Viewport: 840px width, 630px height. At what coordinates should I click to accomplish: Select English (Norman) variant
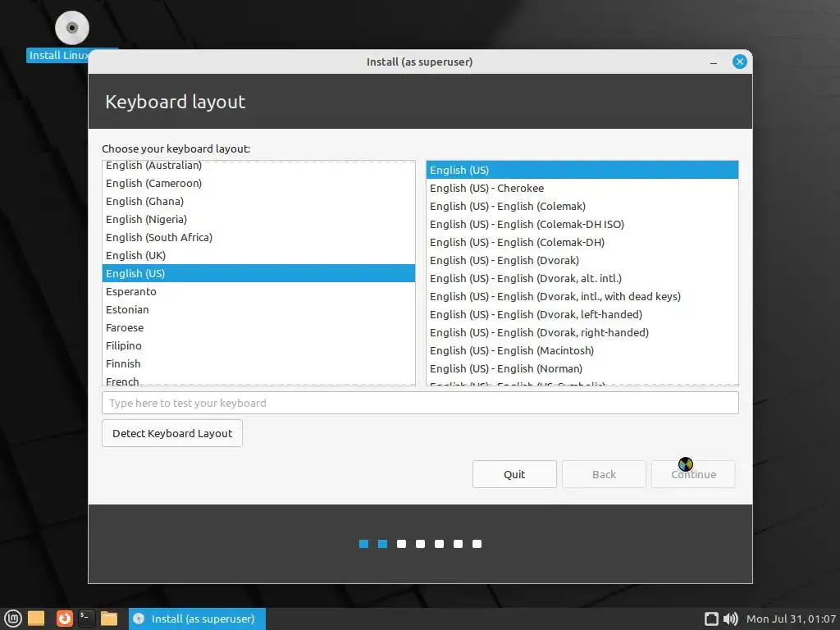coord(582,368)
